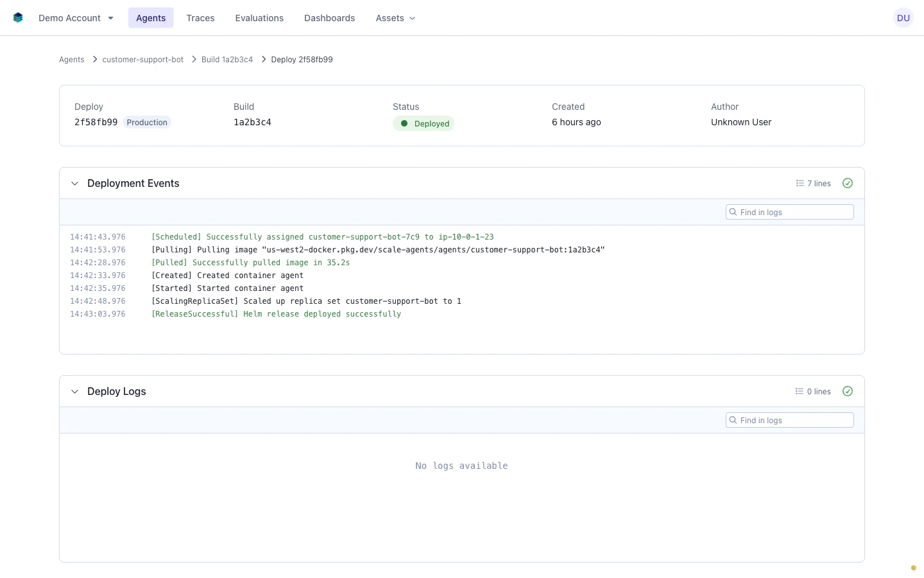Focus Find in logs field in Deploy Logs
The width and height of the screenshot is (924, 578).
pyautogui.click(x=790, y=420)
